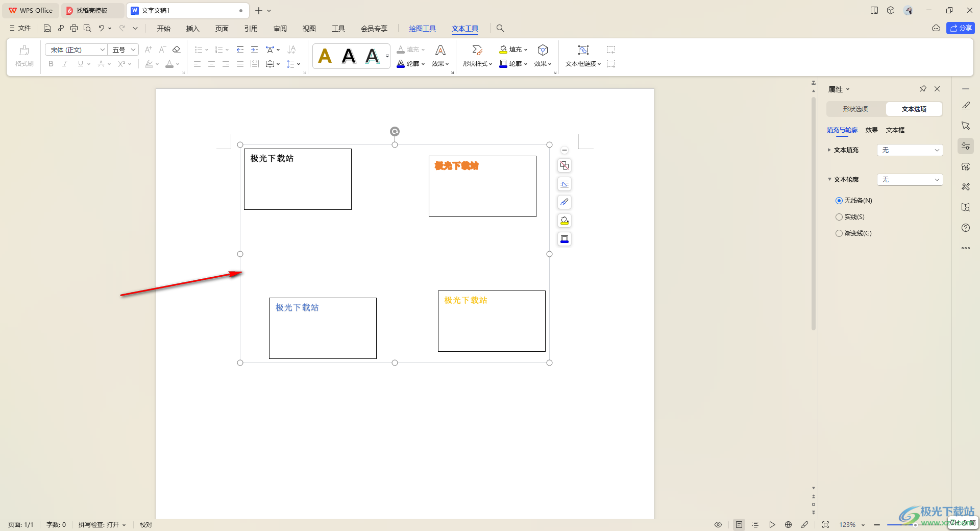Viewport: 980px width, 531px height.
Task: Click the decrease indent icon
Action: (240, 50)
